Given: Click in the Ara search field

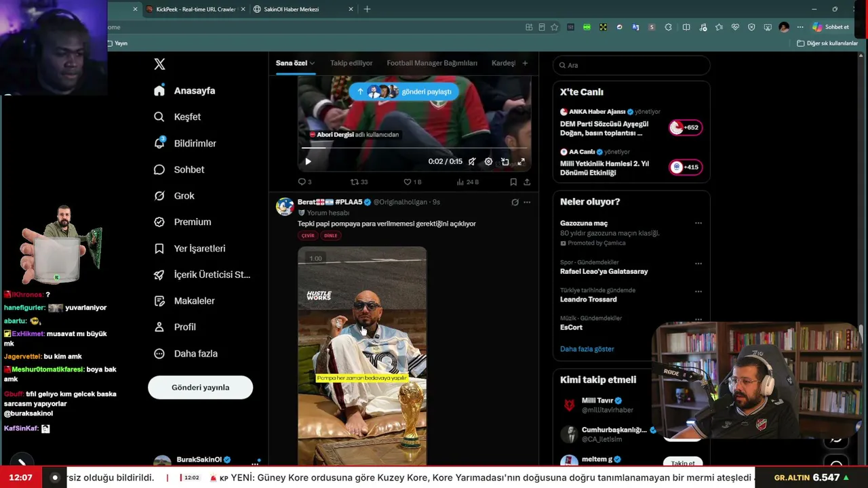Looking at the screenshot, I should (631, 65).
